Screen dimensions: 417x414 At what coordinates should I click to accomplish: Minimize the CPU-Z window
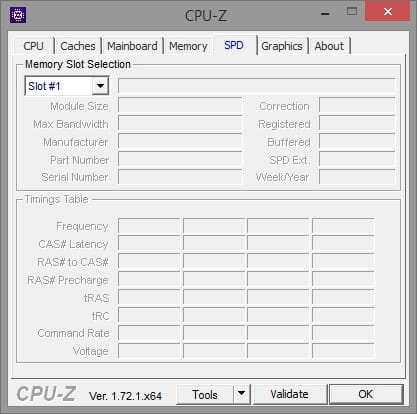click(x=325, y=13)
